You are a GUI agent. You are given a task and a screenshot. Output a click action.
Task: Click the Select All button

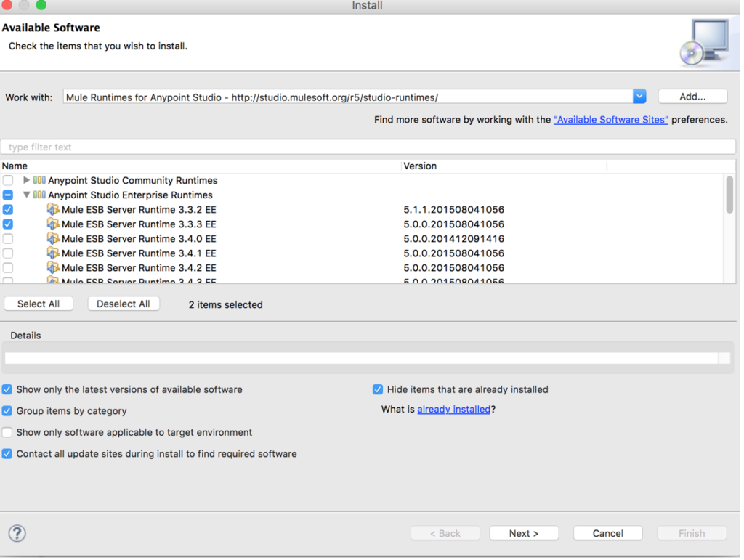click(39, 304)
